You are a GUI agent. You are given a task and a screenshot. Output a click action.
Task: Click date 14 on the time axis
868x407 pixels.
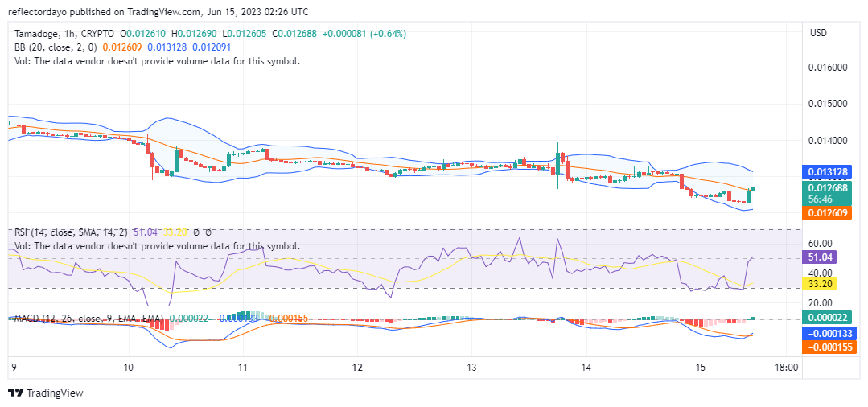click(x=586, y=367)
